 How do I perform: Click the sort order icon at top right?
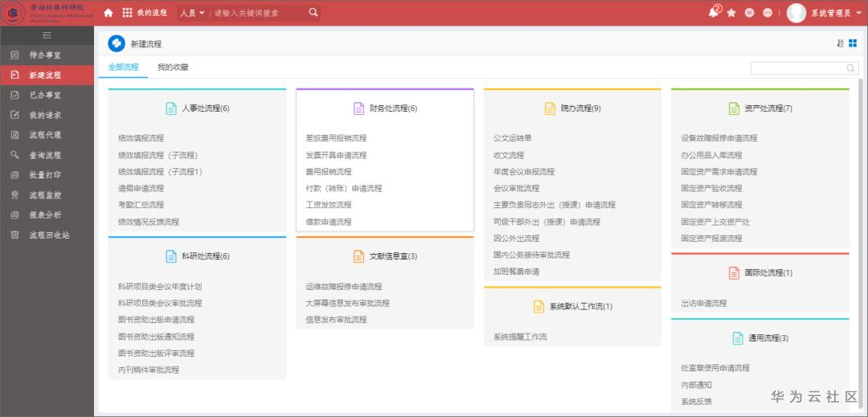(x=841, y=43)
